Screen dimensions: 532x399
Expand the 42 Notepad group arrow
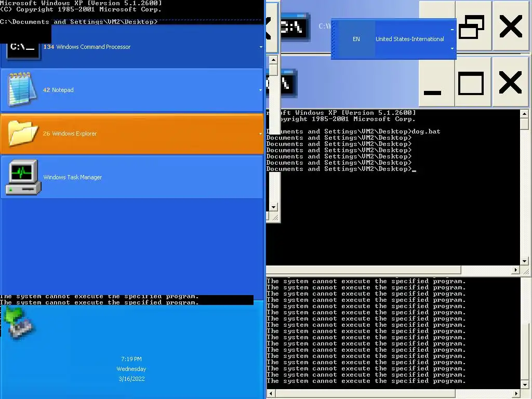coord(260,90)
